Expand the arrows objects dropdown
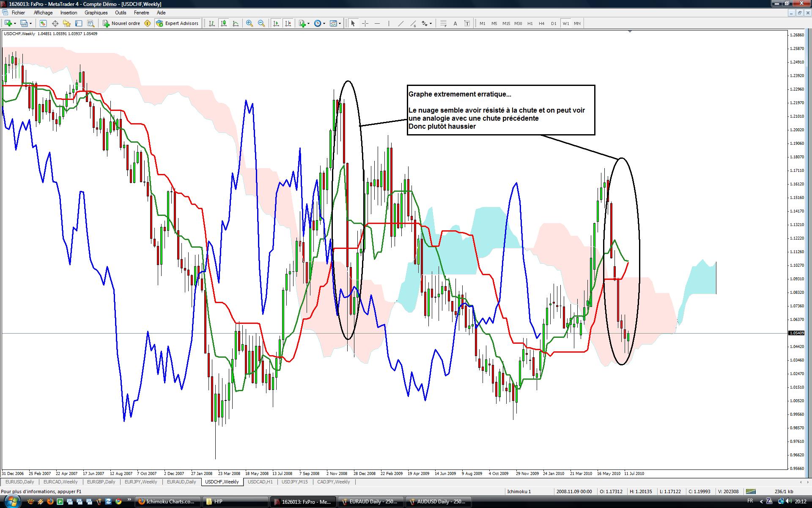 431,24
